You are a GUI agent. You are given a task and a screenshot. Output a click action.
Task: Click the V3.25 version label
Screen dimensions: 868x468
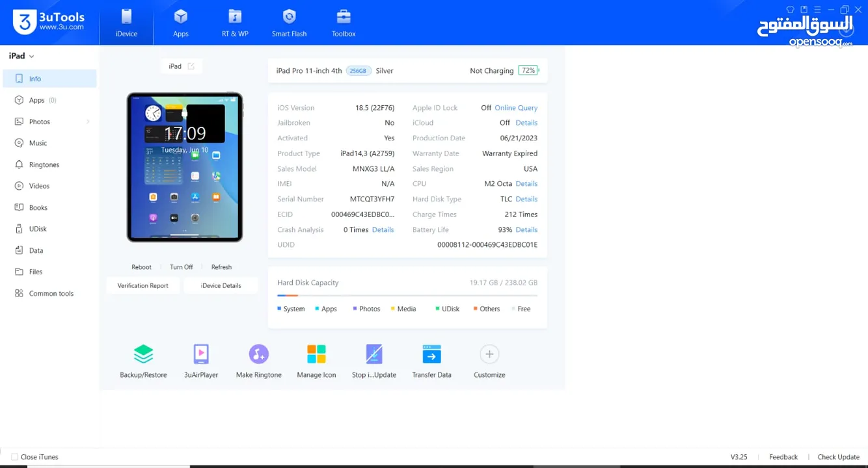[x=739, y=457]
